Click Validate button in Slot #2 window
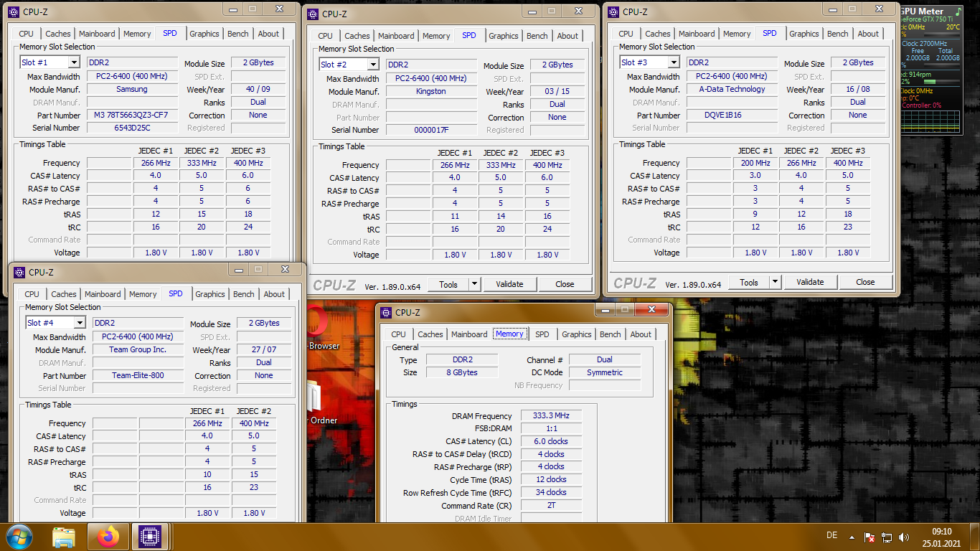Screen dimensions: 980x551 click(x=509, y=284)
